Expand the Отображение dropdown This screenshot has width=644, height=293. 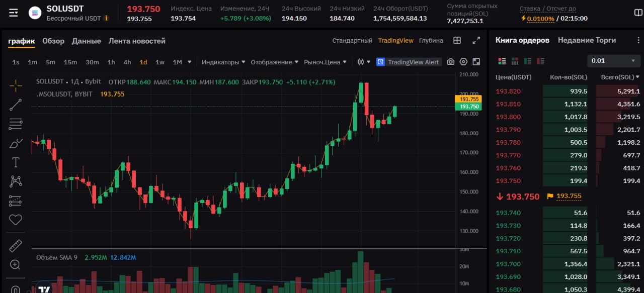[x=275, y=62]
